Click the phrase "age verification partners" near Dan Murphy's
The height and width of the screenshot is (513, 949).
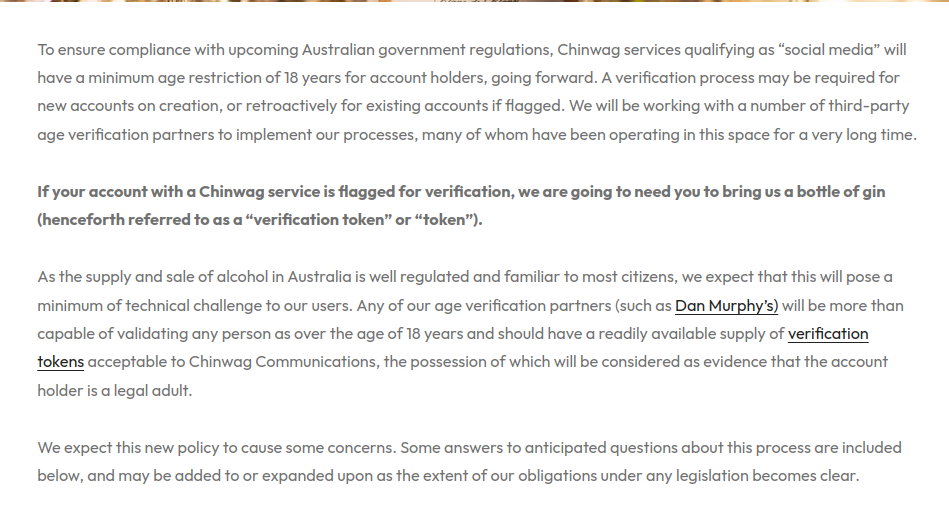click(543, 305)
